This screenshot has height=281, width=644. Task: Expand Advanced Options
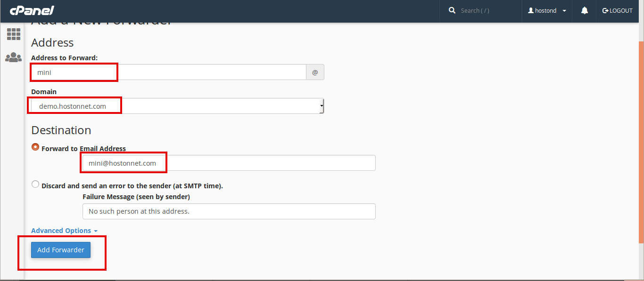[x=65, y=231]
